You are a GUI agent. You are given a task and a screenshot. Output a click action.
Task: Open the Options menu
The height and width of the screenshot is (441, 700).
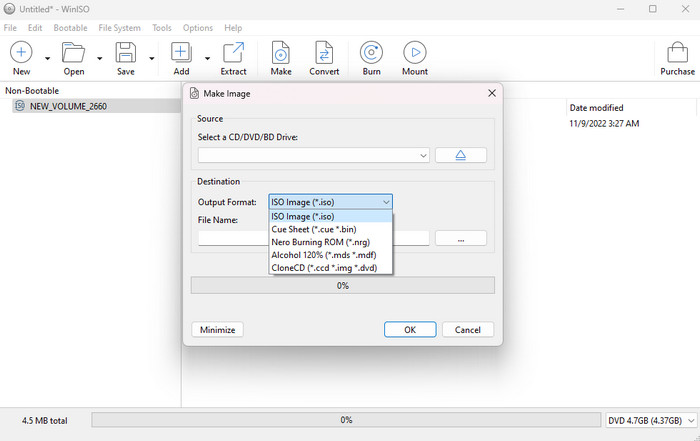[x=198, y=28]
